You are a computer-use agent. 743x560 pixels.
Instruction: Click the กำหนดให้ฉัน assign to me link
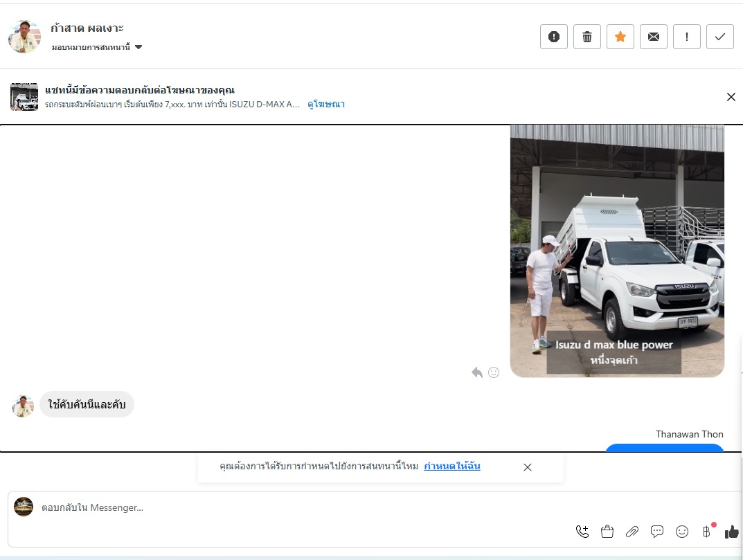[452, 466]
